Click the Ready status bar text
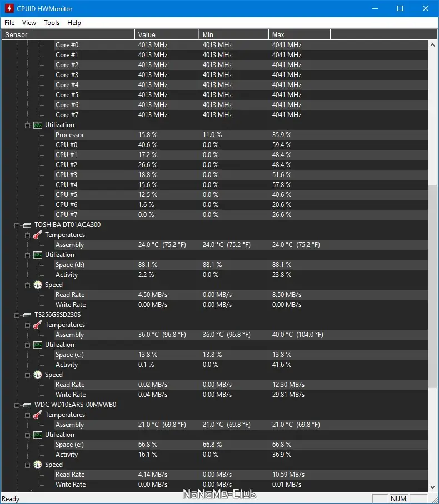439x504 pixels. click(11, 499)
